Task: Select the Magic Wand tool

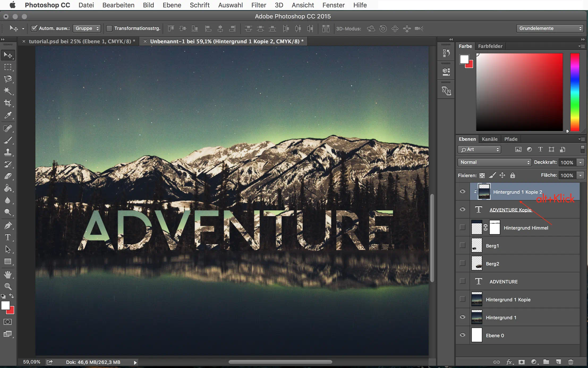Action: click(8, 91)
